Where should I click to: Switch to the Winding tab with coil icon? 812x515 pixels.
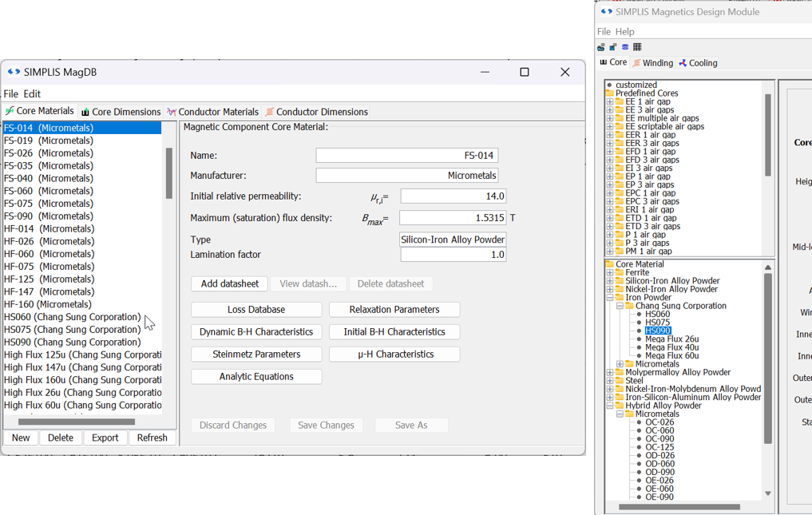[652, 63]
